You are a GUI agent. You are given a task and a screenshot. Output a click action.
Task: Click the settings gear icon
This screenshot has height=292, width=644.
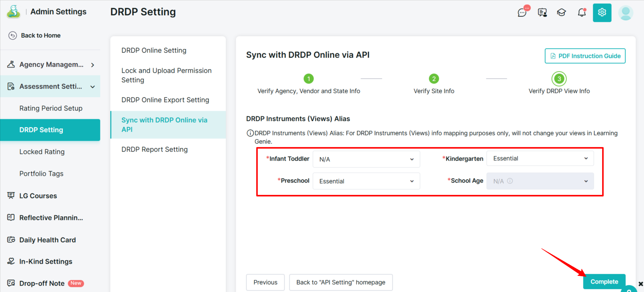(602, 13)
